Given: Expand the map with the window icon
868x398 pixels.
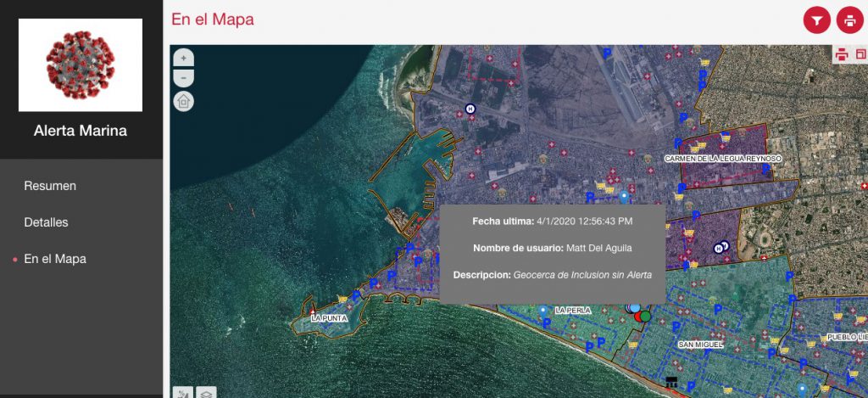Looking at the screenshot, I should 861,54.
